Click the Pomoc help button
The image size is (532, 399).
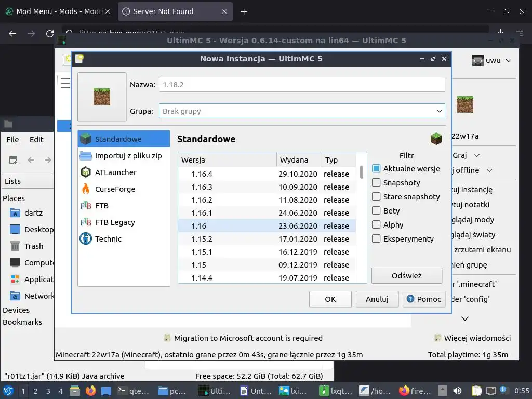point(424,299)
